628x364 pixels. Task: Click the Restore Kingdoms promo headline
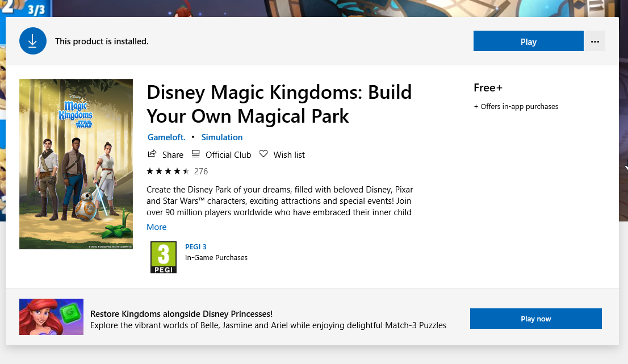[182, 314]
